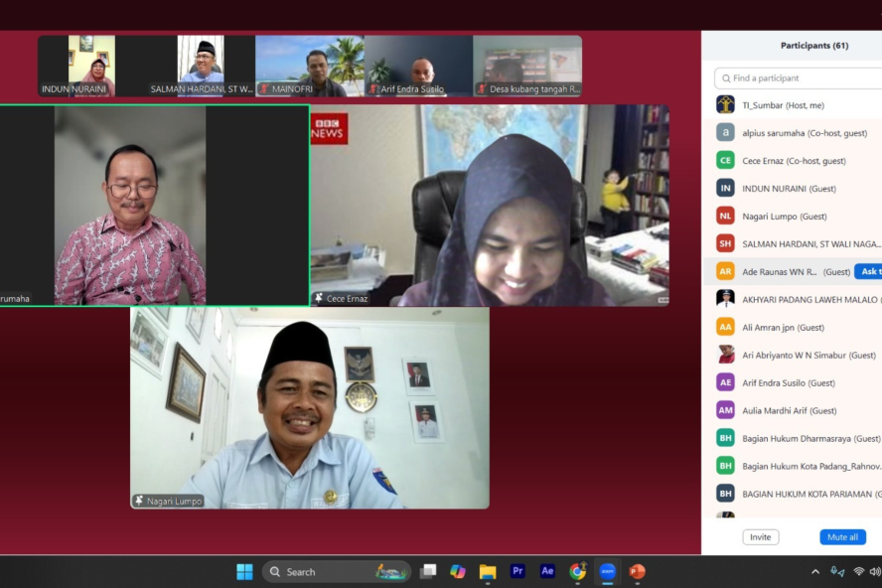This screenshot has height=588, width=882.
Task: Open PowerPoint from the taskbar
Action: 637,571
